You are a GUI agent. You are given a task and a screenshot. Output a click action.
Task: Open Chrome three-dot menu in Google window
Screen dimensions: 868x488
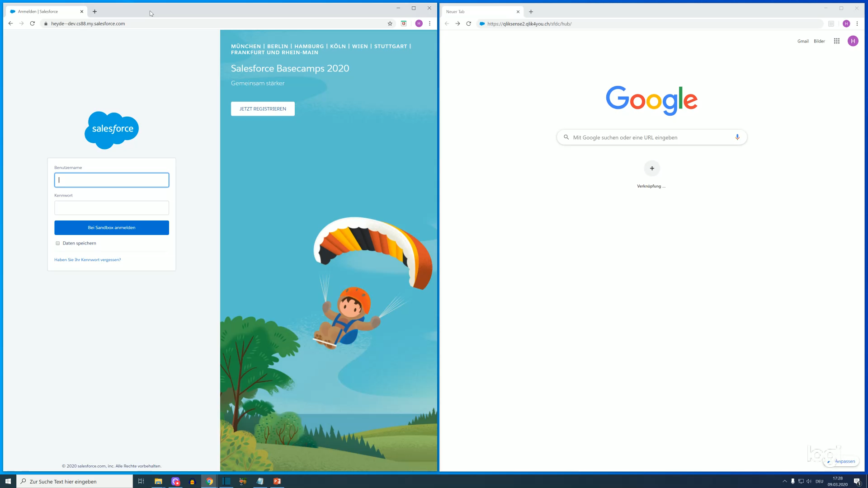coord(857,23)
